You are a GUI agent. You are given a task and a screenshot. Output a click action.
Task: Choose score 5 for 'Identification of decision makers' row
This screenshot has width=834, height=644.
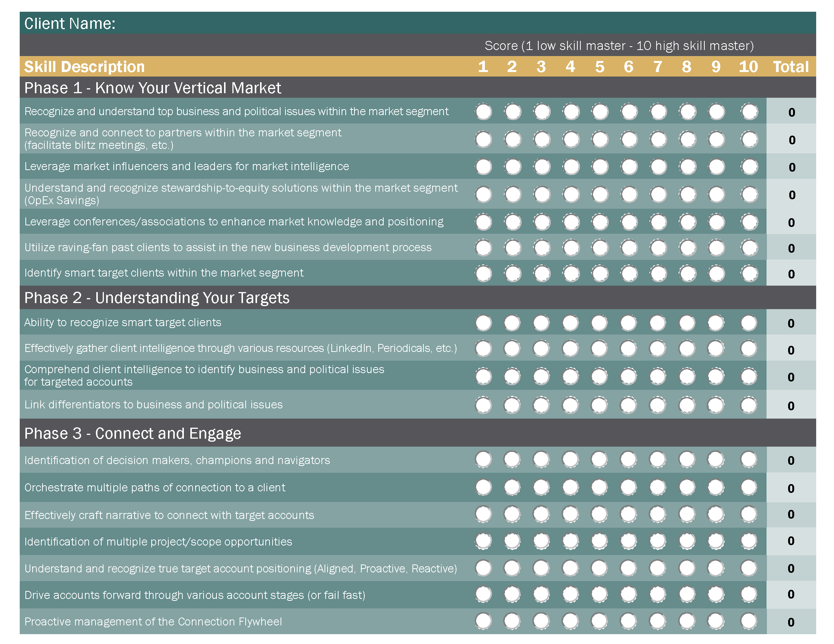point(599,460)
